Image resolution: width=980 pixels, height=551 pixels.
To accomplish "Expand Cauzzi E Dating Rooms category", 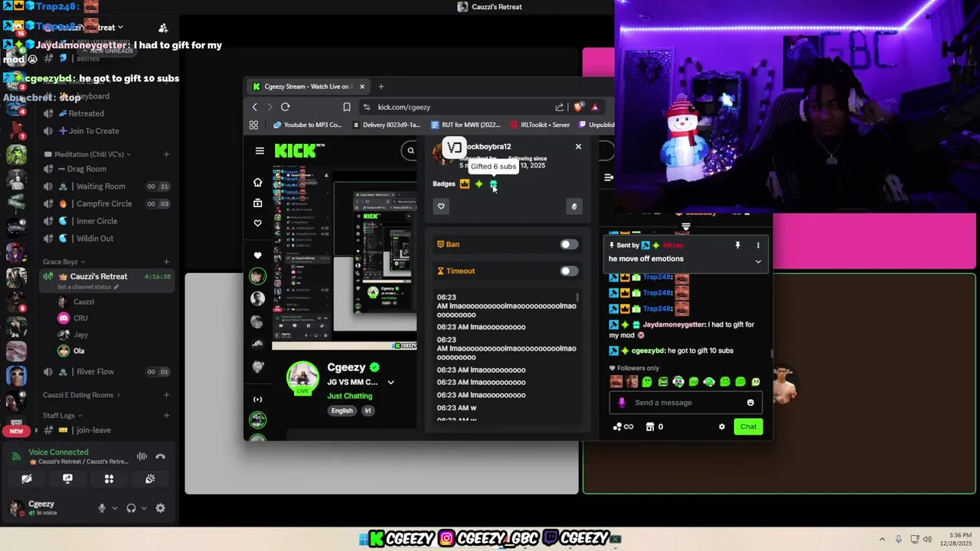I will (x=82, y=395).
